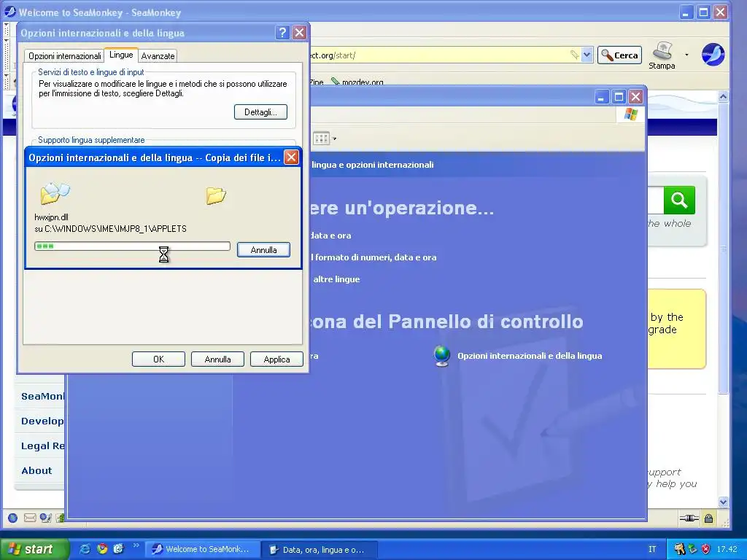Minimize the Control Panel window
Viewport: 747px width, 560px height.
[x=602, y=97]
